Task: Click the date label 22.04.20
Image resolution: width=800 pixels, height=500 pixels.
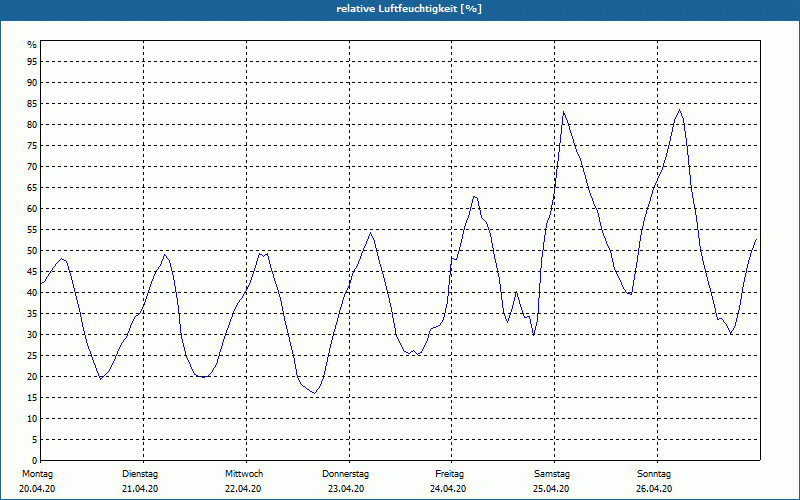Action: click(x=243, y=489)
